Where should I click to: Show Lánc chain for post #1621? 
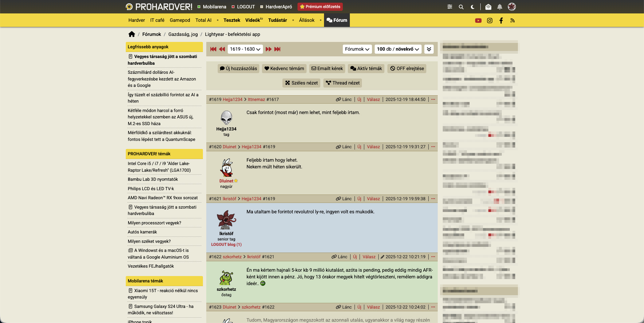pyautogui.click(x=344, y=199)
